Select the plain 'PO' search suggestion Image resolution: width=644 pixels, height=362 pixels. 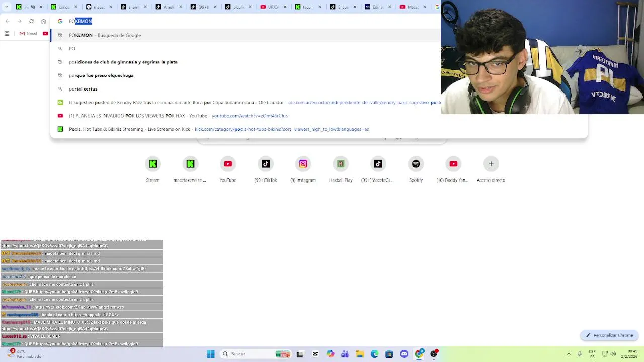point(246,49)
